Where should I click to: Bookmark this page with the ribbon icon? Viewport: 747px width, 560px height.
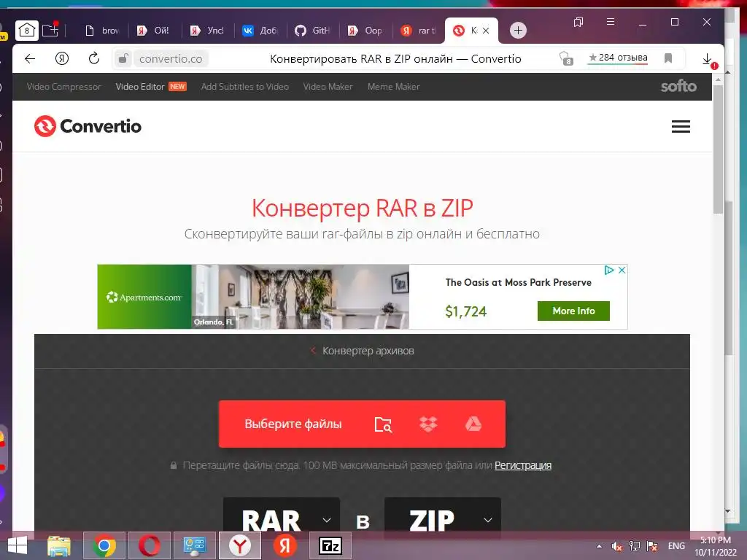click(x=668, y=58)
